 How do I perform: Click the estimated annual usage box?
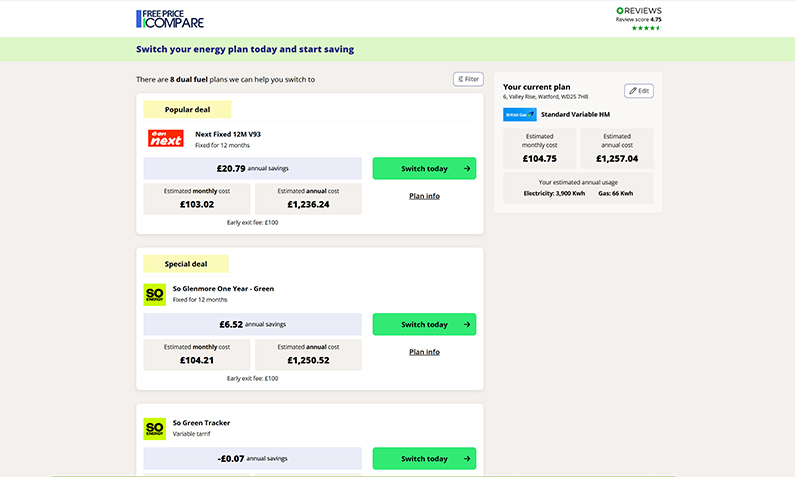point(578,188)
